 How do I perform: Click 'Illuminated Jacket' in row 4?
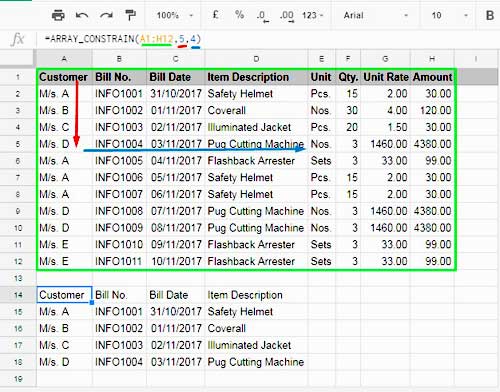click(x=256, y=127)
